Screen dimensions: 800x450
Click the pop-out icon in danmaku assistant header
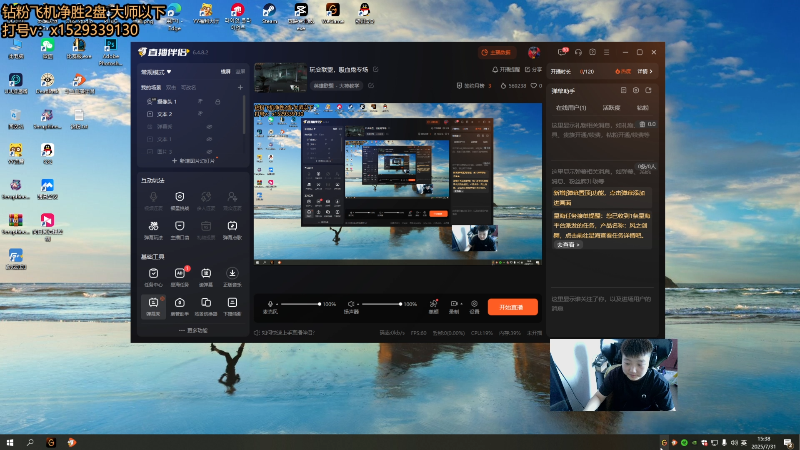coord(648,90)
